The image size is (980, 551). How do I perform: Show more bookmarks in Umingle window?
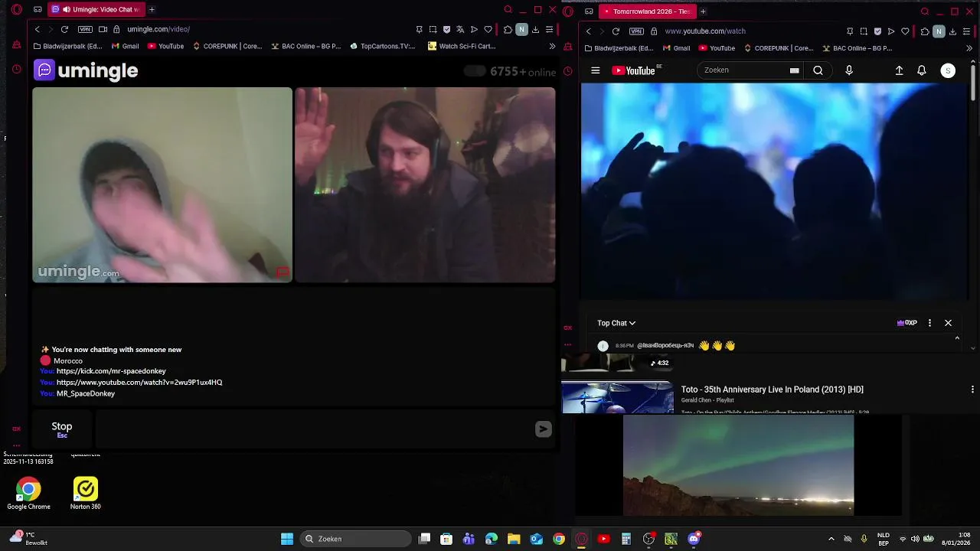click(x=552, y=46)
